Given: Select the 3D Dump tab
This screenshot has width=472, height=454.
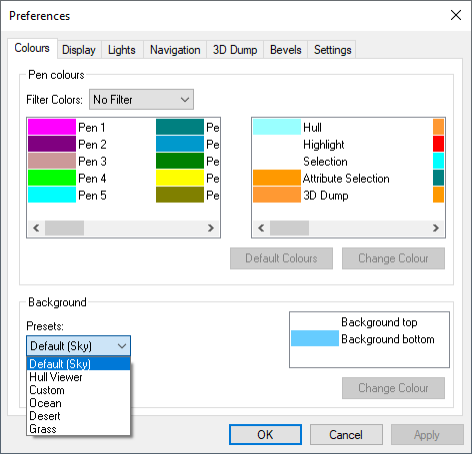Looking at the screenshot, I should tap(235, 50).
